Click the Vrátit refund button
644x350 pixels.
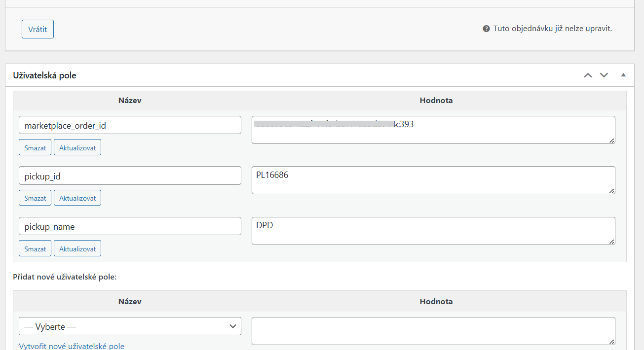pyautogui.click(x=38, y=29)
